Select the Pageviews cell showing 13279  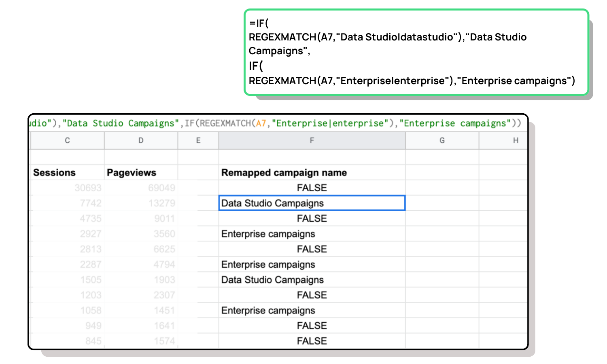140,203
